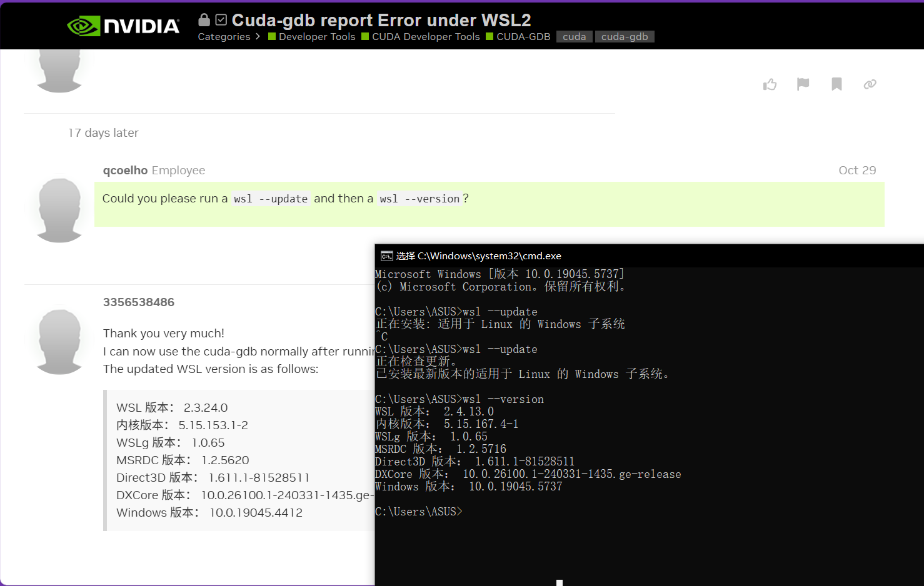924x586 pixels.
Task: Click 'MSRDC 版本: 1.2.5620' in code block
Action: click(183, 460)
